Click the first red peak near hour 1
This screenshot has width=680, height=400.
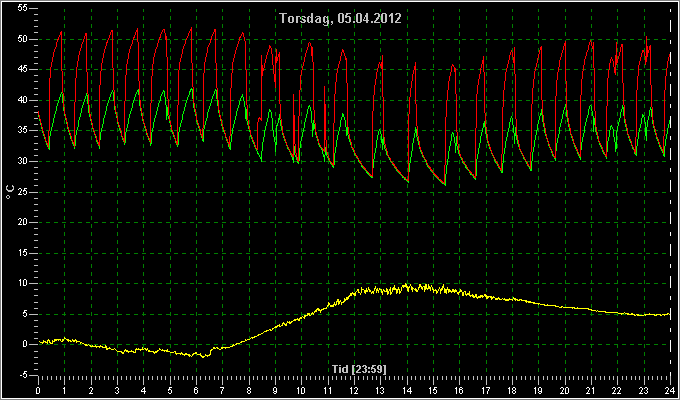tap(61, 32)
